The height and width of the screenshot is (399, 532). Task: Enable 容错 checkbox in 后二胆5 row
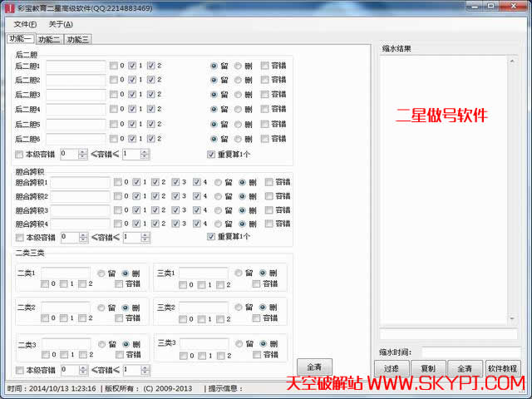[x=265, y=123]
